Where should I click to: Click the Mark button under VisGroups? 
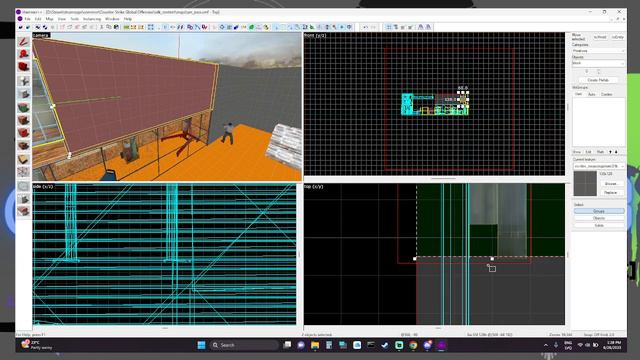[600, 152]
